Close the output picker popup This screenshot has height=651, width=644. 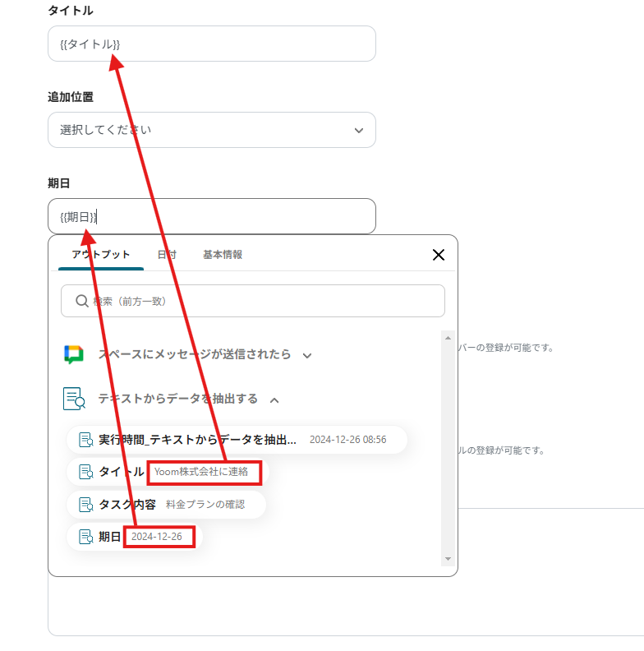439,255
